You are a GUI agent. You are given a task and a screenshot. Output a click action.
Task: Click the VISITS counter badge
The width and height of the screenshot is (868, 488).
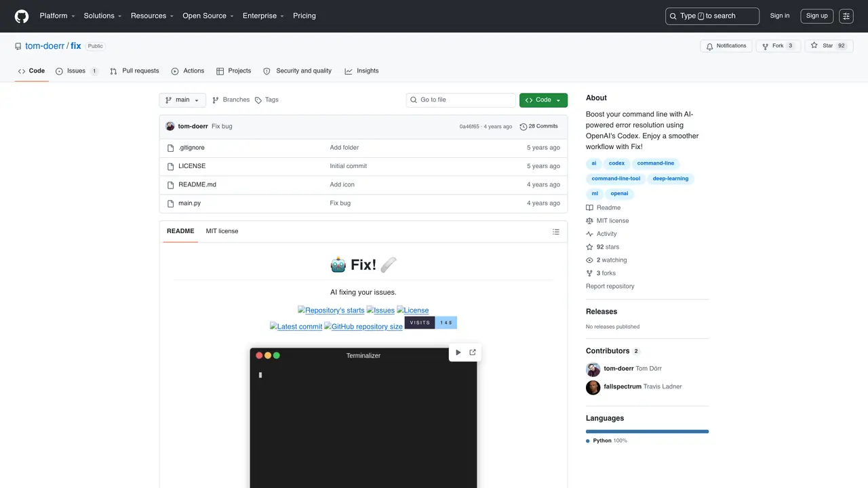coord(431,323)
